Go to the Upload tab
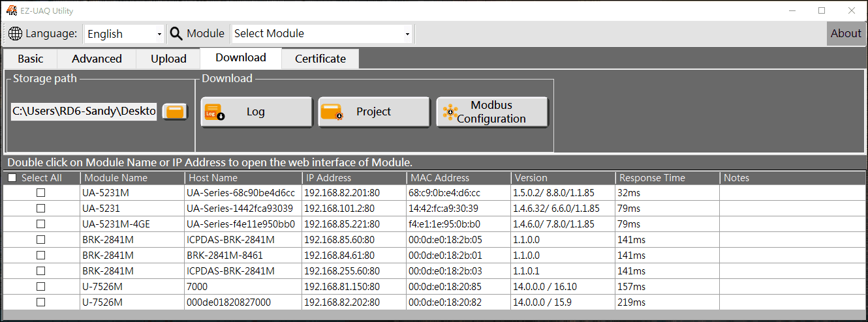Image resolution: width=868 pixels, height=322 pixels. pos(168,59)
